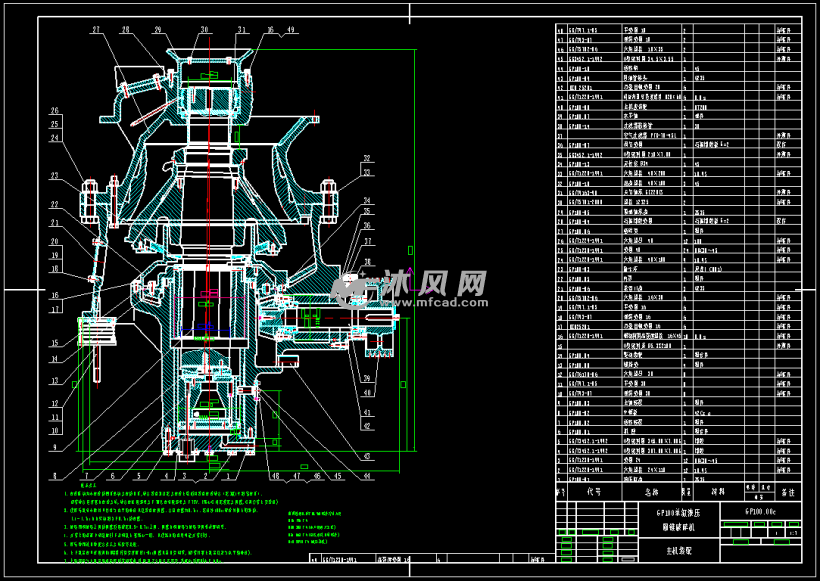Click part callout number 27
820x581 pixels.
(97, 31)
